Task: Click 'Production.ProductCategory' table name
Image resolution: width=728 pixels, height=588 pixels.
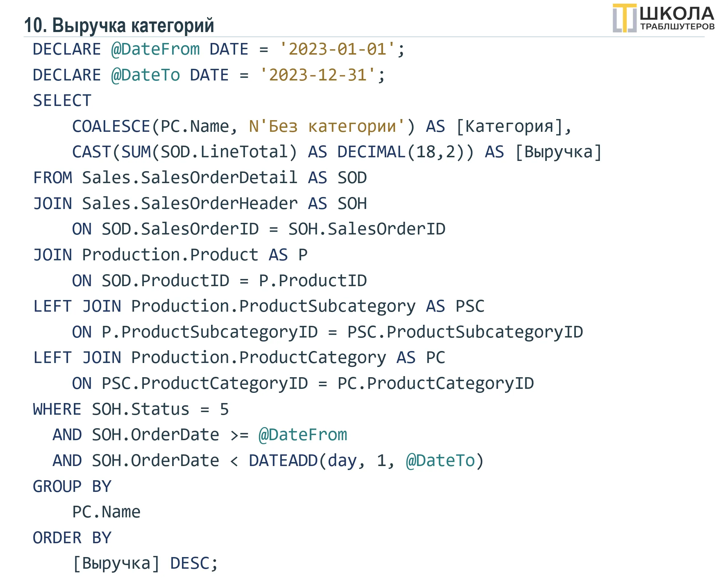Action: click(258, 358)
